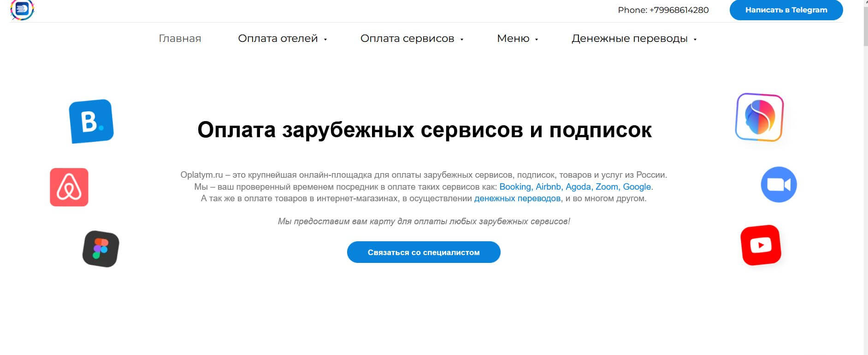The width and height of the screenshot is (868, 355).
Task: Expand the Оплата сервисов dropdown arrow
Action: click(462, 40)
